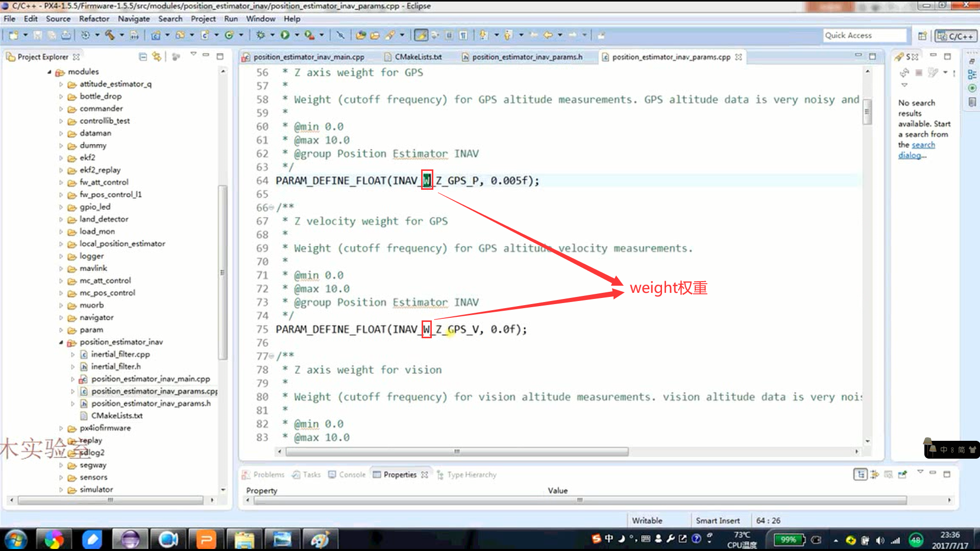Image resolution: width=980 pixels, height=551 pixels.
Task: Select the navigator folder
Action: [96, 317]
